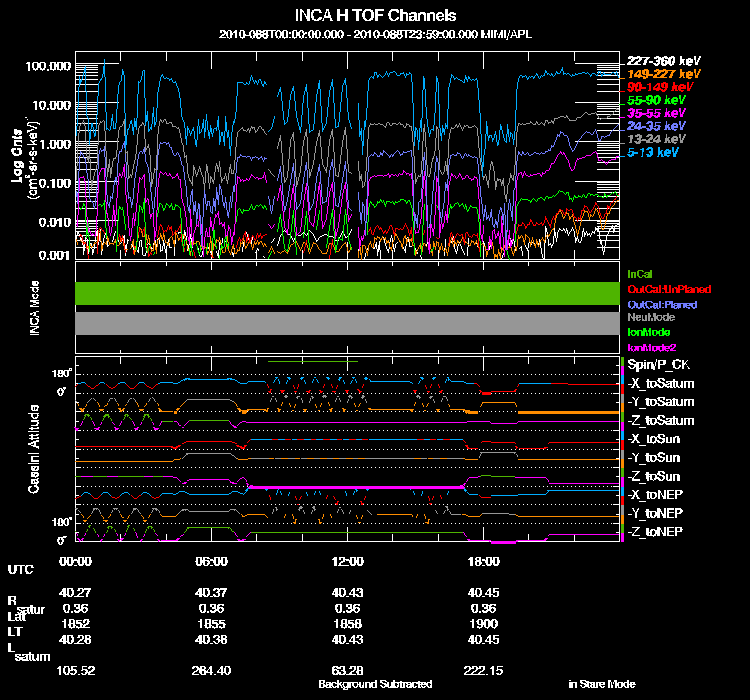Select the -X_toSaturn attitude label
The image size is (750, 700).
(x=661, y=384)
